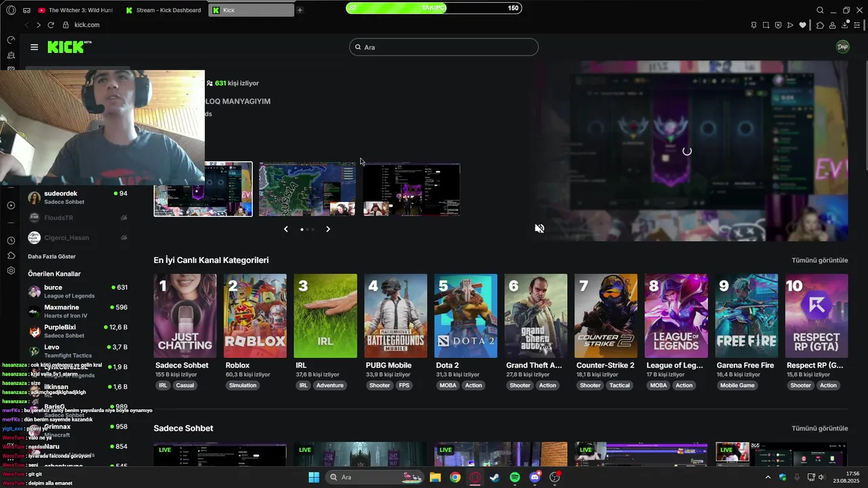Image resolution: width=868 pixels, height=488 pixels.
Task: Open Just Chatting category card
Action: (185, 316)
